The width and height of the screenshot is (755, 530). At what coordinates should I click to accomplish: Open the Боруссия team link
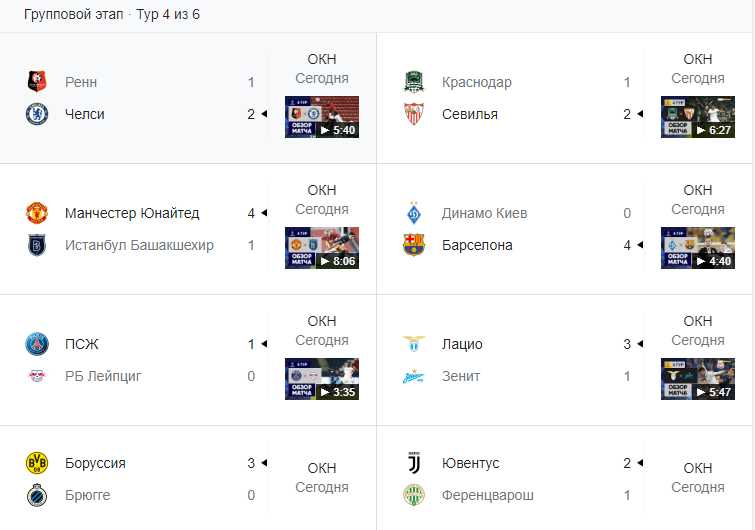click(x=95, y=463)
